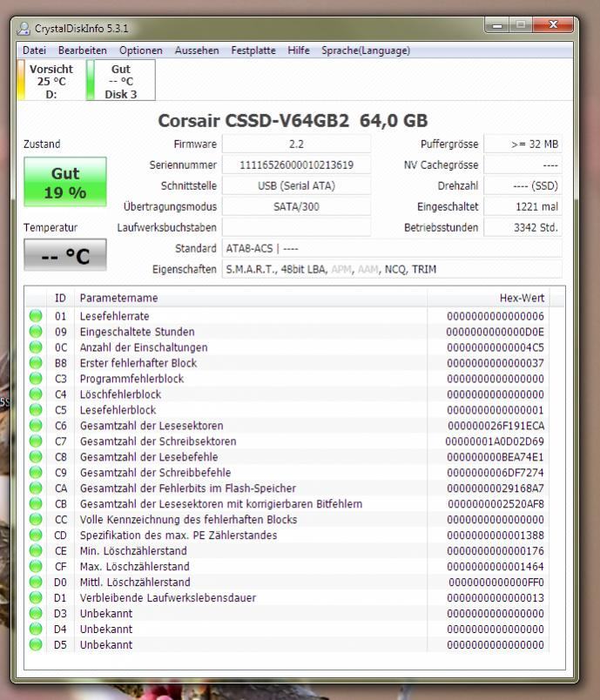The width and height of the screenshot is (600, 700).
Task: Click the green status icon for row CB
Action: (36, 503)
